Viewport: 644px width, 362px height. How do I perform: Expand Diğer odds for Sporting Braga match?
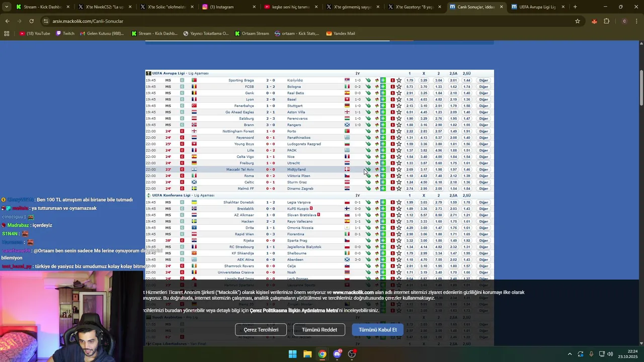(484, 80)
